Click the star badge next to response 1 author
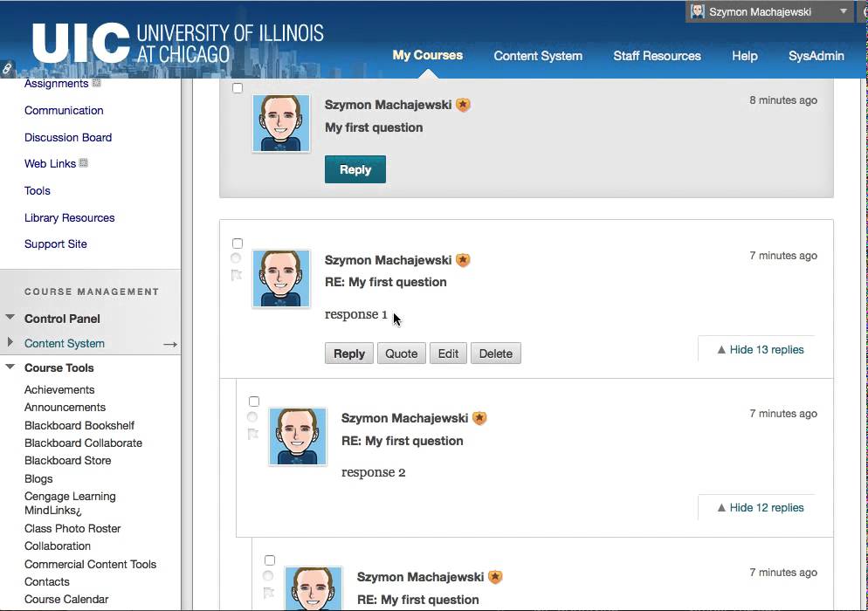868x611 pixels. [x=463, y=260]
